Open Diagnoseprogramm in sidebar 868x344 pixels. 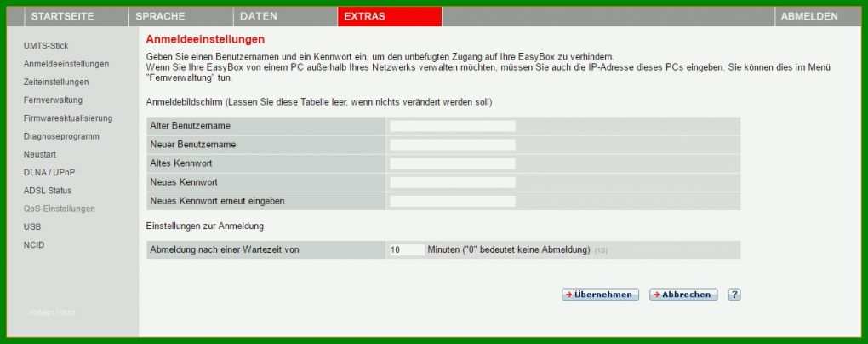tap(61, 136)
